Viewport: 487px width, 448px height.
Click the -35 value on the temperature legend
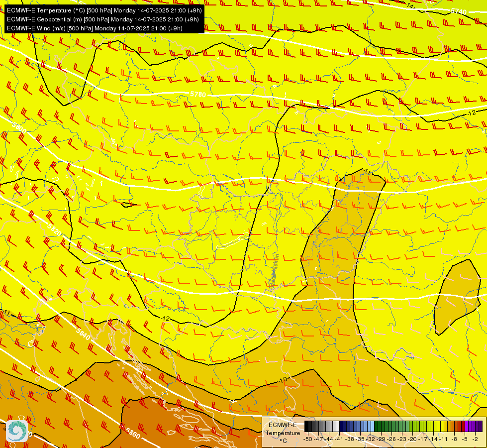pos(360,439)
